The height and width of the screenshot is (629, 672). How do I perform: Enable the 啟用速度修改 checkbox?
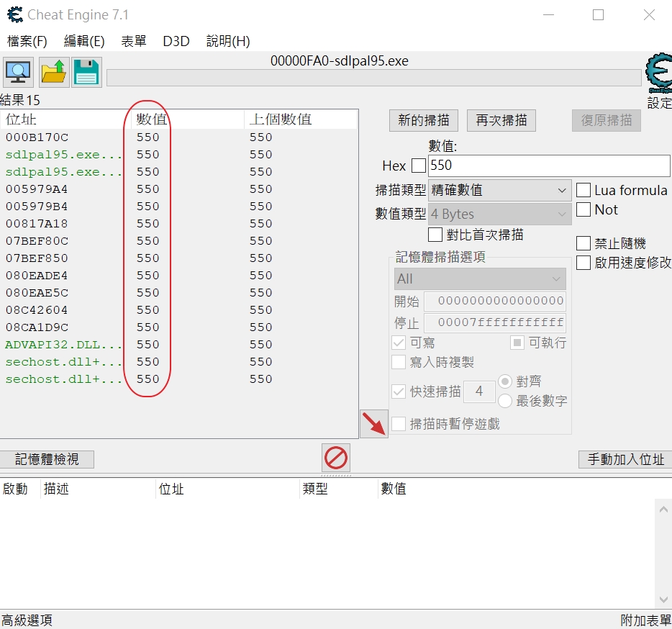coord(584,263)
